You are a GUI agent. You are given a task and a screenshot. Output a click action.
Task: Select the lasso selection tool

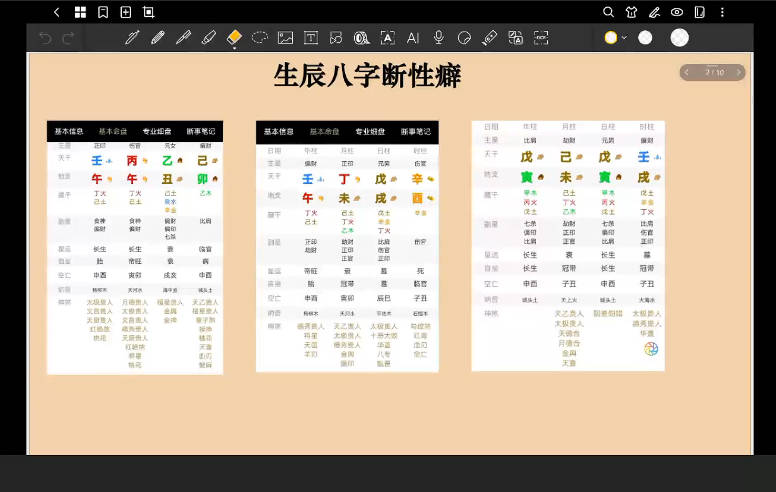(x=260, y=38)
